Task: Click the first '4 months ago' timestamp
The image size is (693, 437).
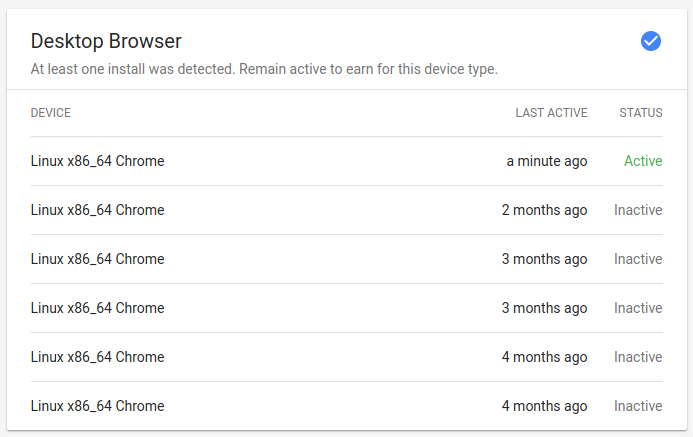Action: pyautogui.click(x=544, y=357)
